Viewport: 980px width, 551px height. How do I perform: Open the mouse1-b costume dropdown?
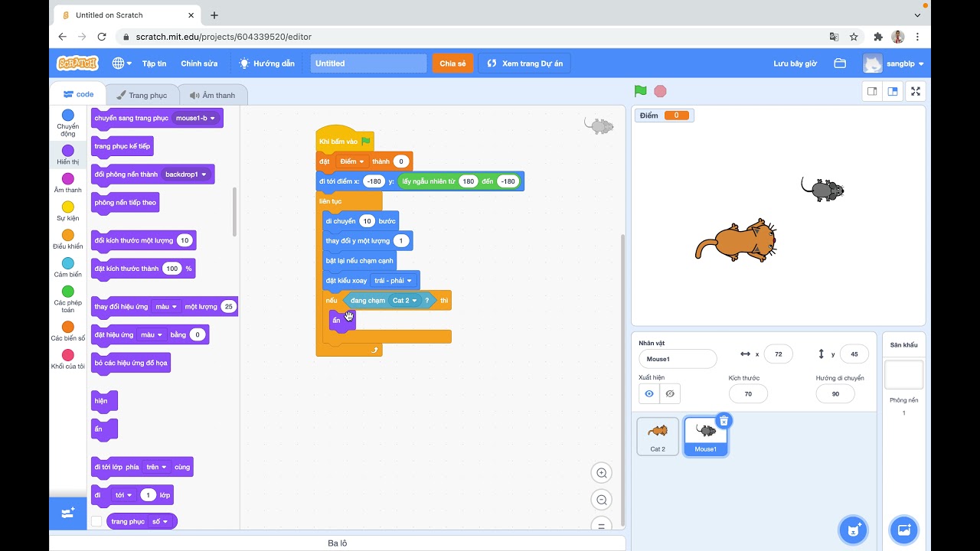click(196, 118)
